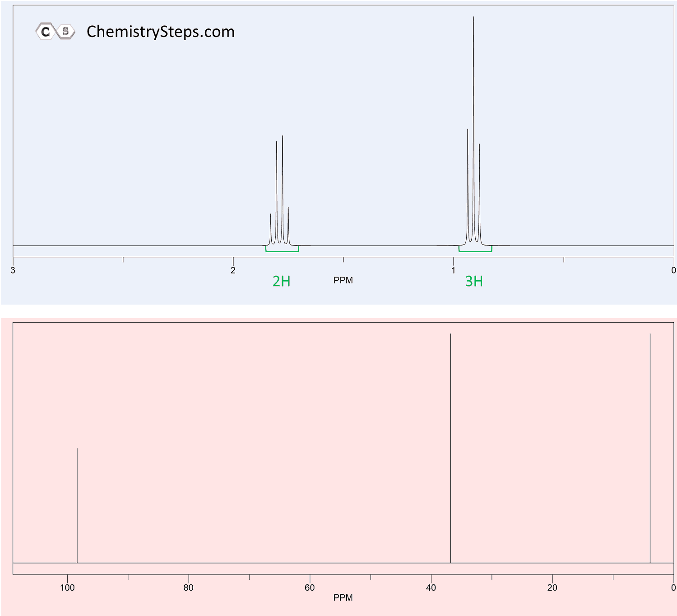Click the PPM label of the carbon spectrum

(343, 597)
